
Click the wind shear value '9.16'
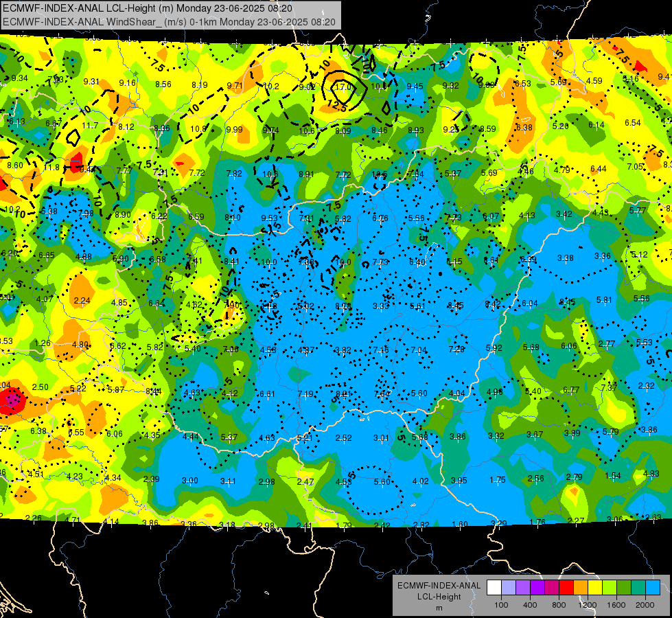tap(127, 83)
